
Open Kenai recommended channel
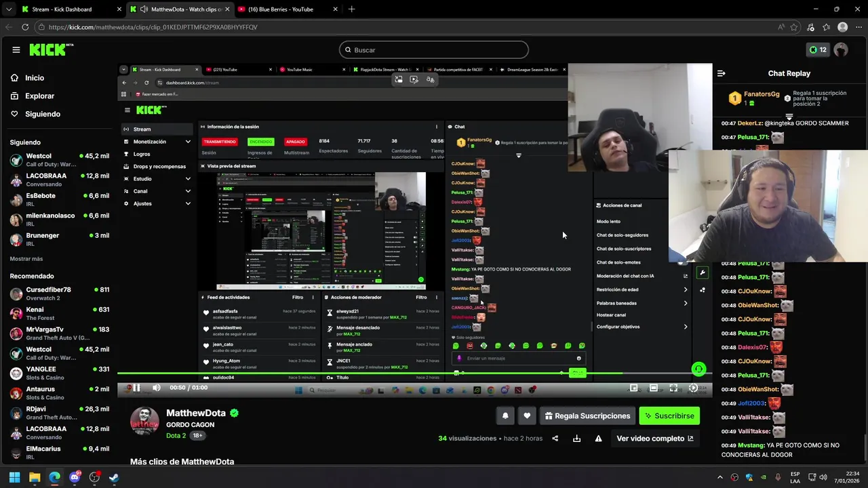(x=60, y=313)
